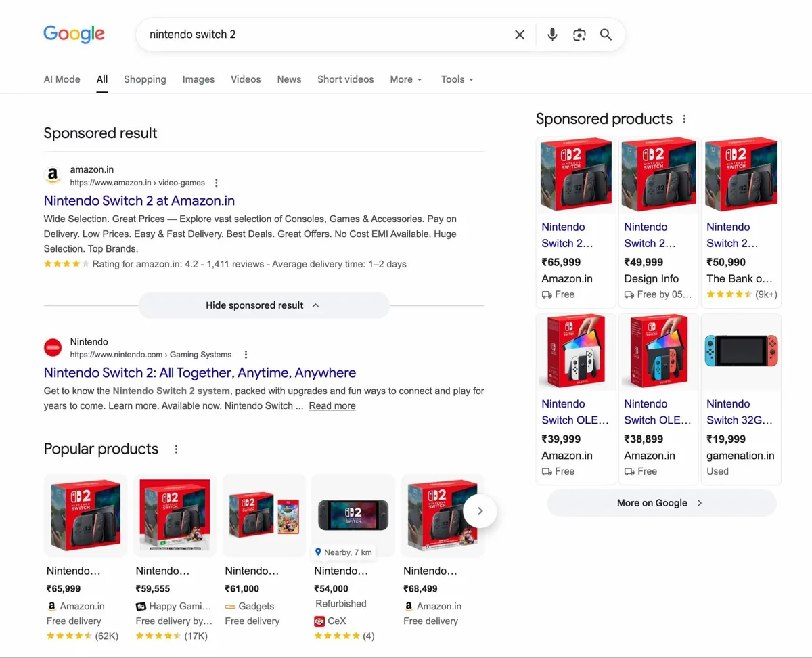Image resolution: width=812 pixels, height=658 pixels.
Task: Open options menu for Nintendo result
Action: 246,355
